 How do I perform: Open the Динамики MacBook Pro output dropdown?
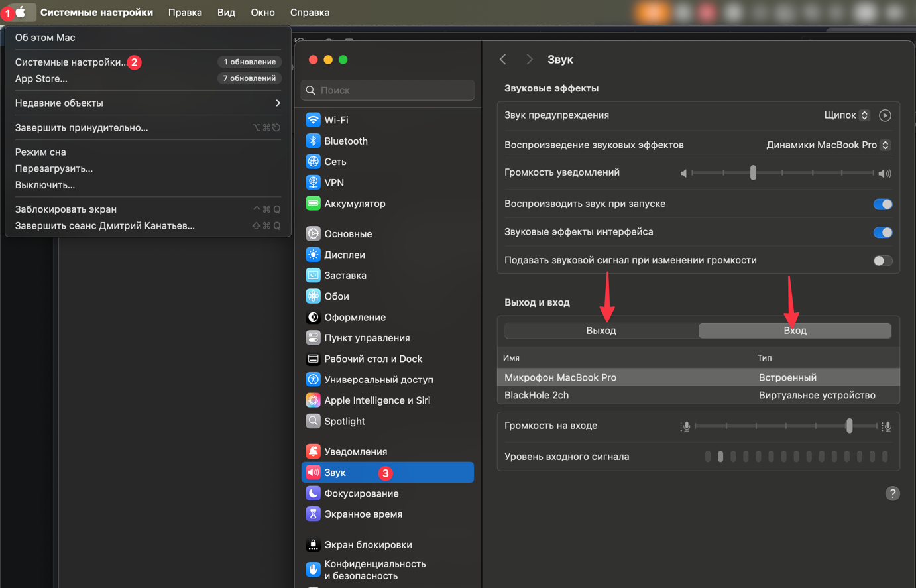pos(828,145)
